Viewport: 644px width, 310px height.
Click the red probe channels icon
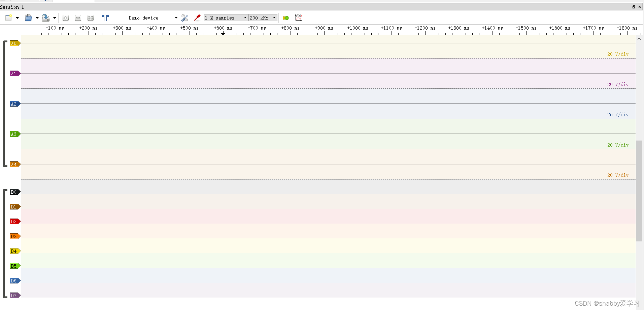197,18
